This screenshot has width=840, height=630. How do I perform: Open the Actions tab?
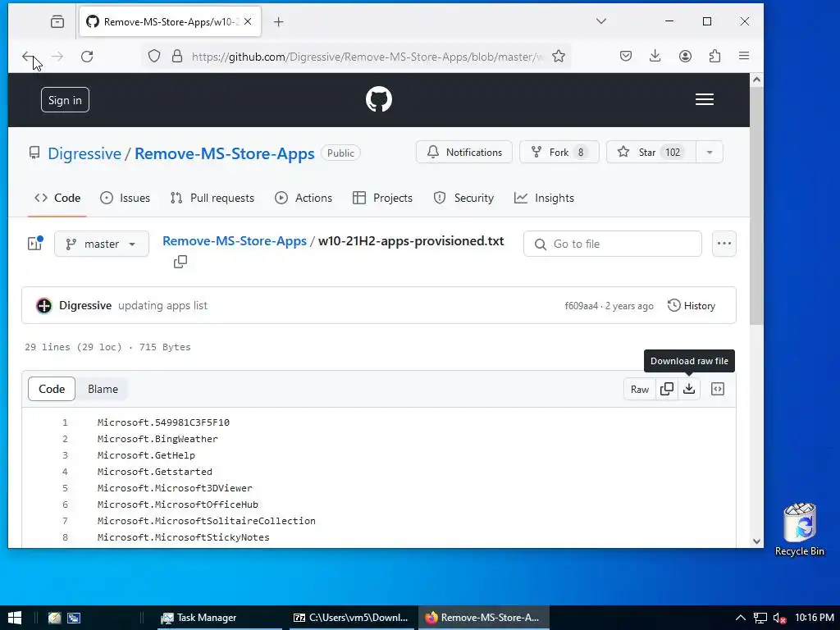tap(304, 198)
